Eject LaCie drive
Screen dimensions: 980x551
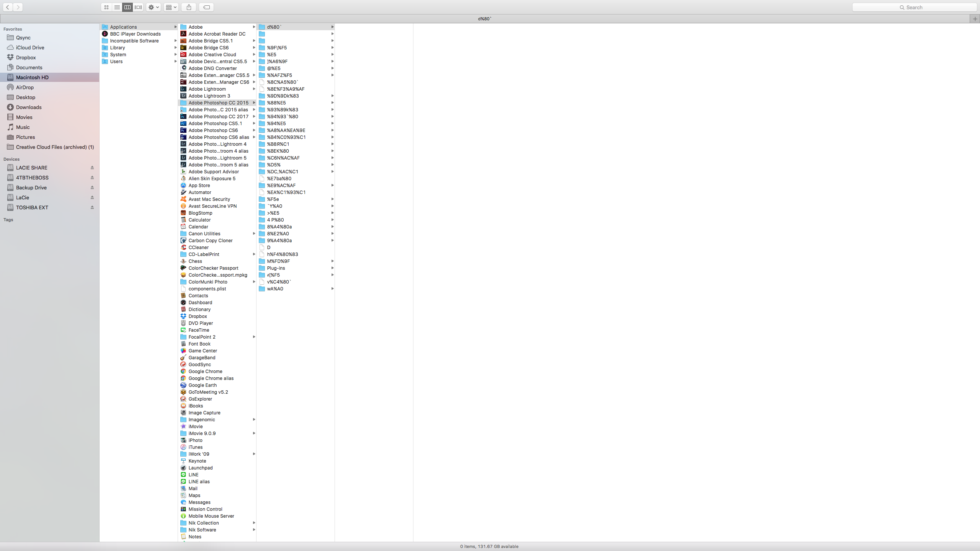(x=92, y=197)
